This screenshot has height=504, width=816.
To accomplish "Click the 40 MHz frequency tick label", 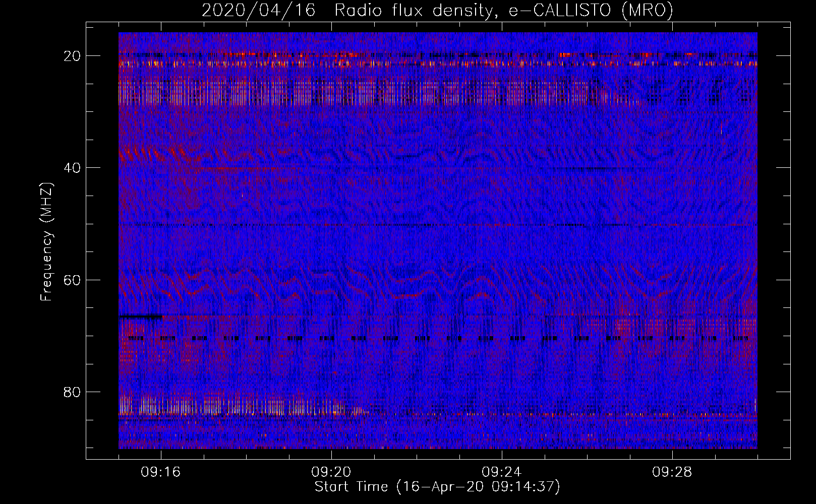I will (x=72, y=168).
